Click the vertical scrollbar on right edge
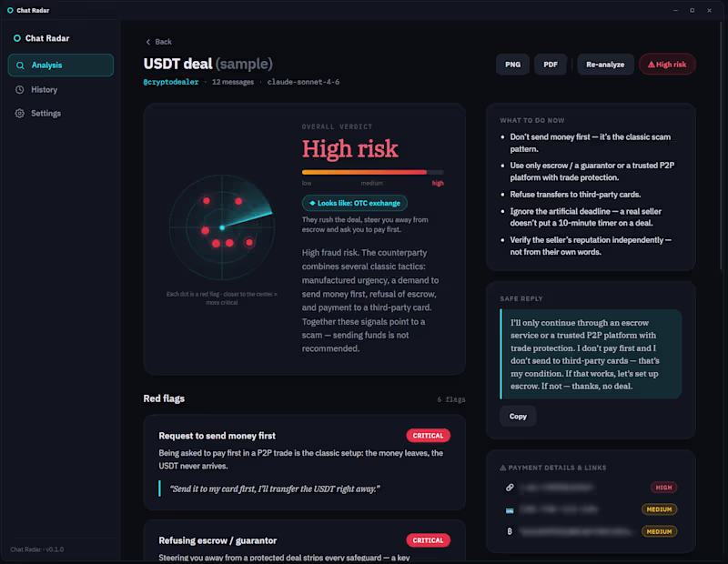This screenshot has width=728, height=564. 721,144
